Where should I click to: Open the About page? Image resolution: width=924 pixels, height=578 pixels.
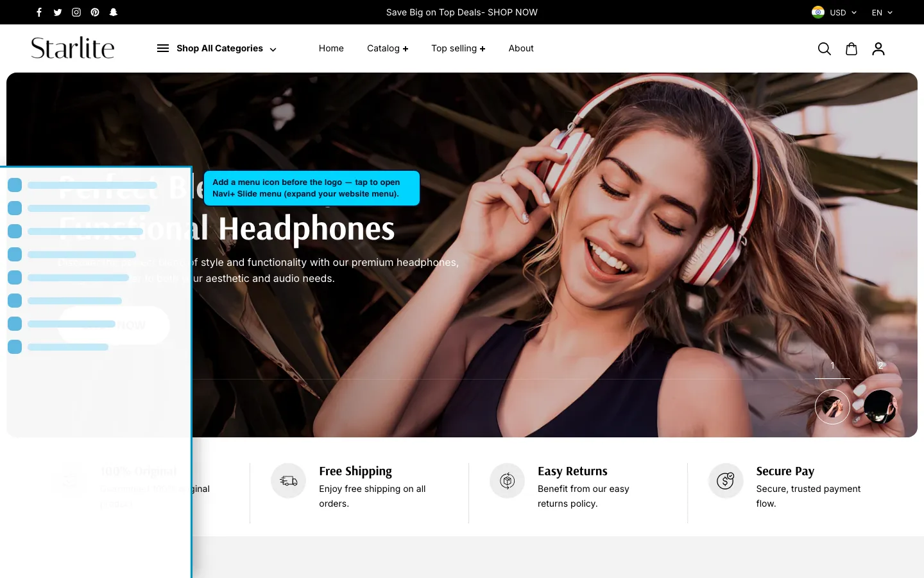click(521, 48)
